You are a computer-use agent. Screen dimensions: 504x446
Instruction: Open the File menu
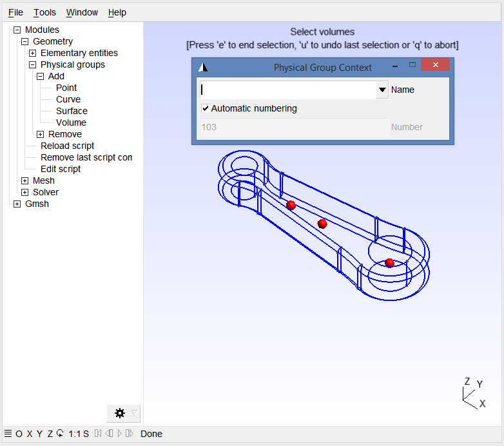(15, 12)
